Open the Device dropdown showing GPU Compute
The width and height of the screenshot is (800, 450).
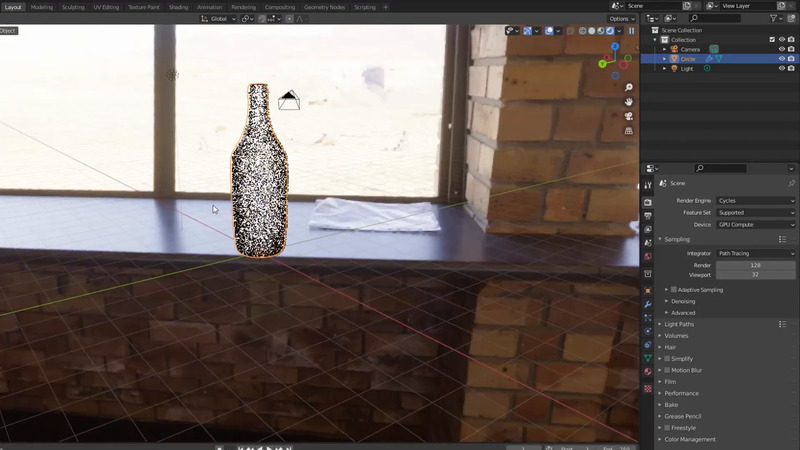(755, 225)
